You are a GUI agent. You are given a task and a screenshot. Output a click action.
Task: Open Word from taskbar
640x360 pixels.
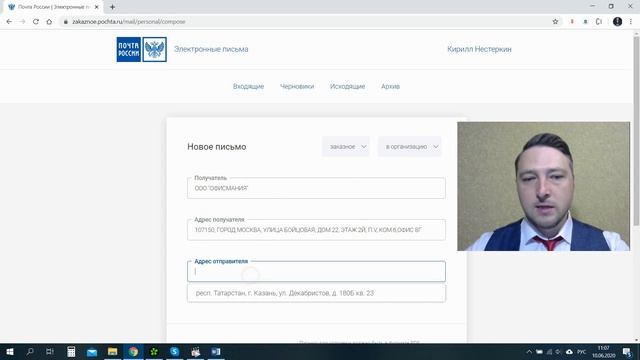[216, 351]
